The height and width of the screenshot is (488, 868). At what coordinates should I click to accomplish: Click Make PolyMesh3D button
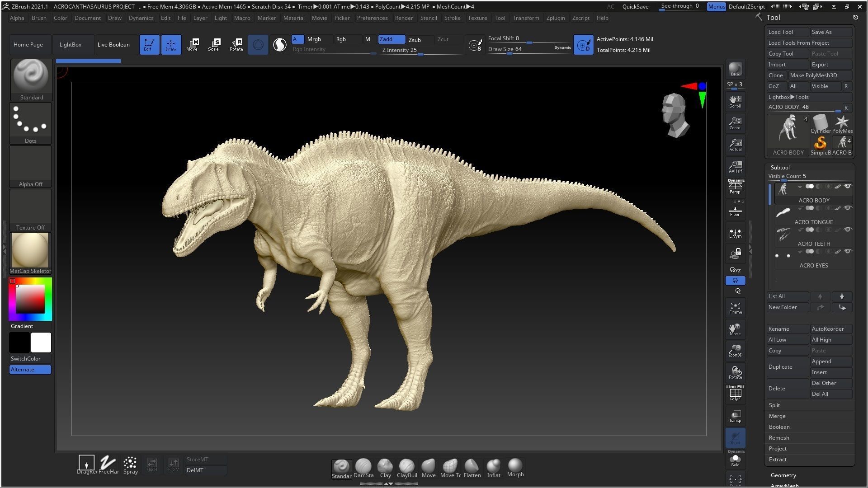[820, 75]
